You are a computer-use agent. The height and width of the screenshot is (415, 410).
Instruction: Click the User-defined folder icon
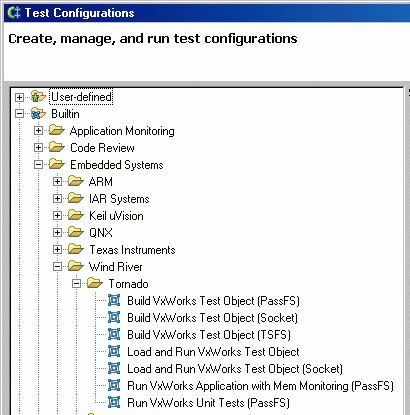[38, 97]
